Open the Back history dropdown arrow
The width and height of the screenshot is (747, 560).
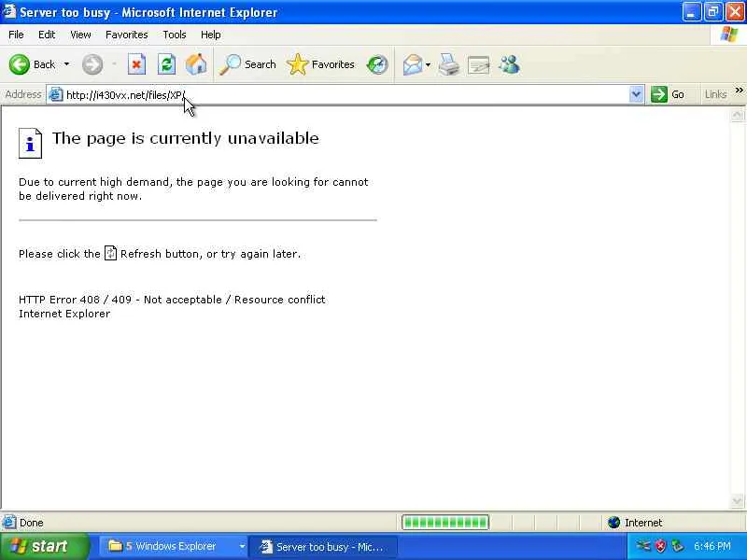[66, 64]
